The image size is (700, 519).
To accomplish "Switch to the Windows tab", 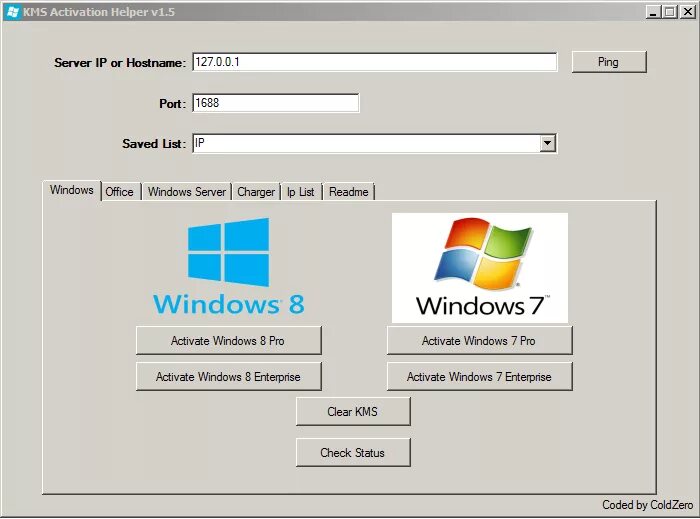I will [x=72, y=190].
